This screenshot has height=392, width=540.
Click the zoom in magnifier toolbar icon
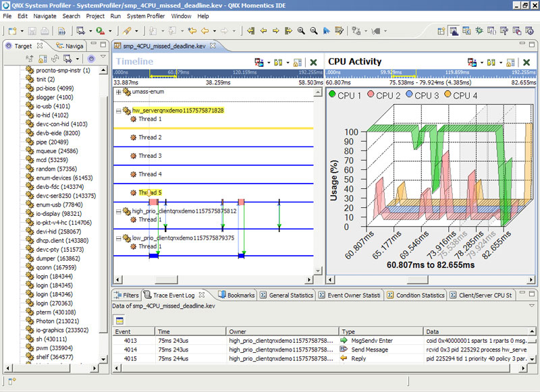click(301, 31)
